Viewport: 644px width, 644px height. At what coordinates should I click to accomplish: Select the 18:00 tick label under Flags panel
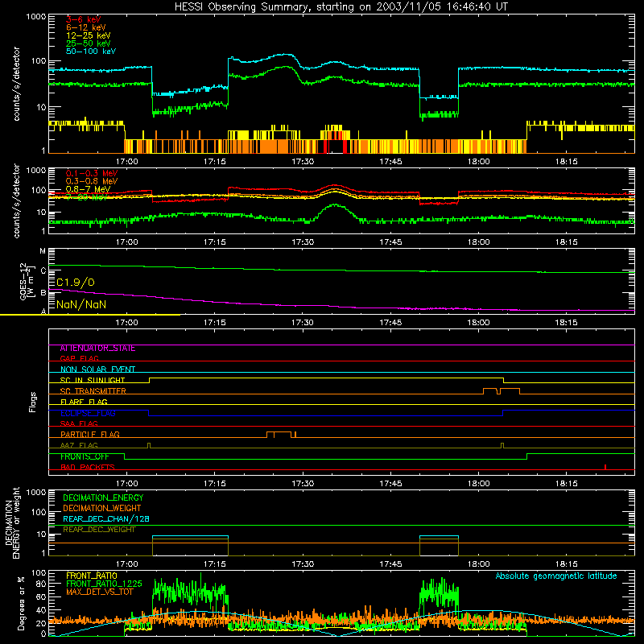coord(478,484)
